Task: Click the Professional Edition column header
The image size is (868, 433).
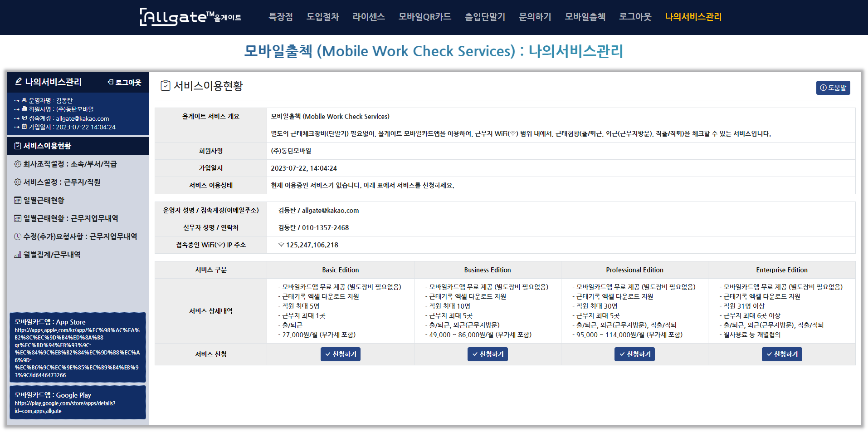Action: 634,270
